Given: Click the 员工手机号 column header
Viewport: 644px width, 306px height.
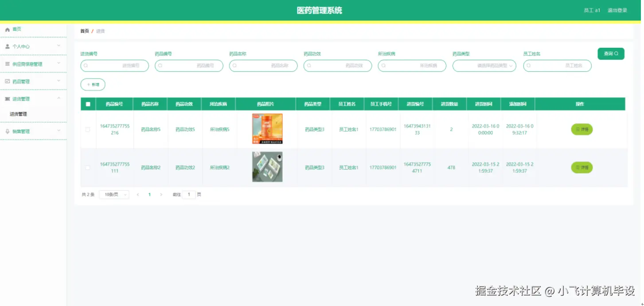Looking at the screenshot, I should click(x=381, y=104).
